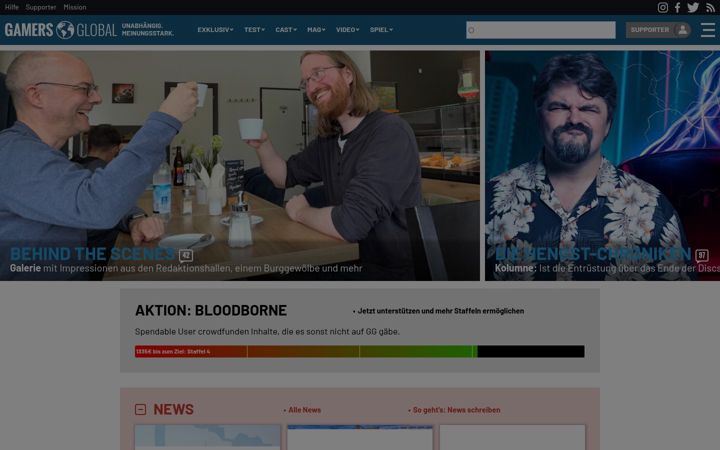Open comments bubble on Hengst-Chroniken
The image size is (720, 450).
[701, 255]
